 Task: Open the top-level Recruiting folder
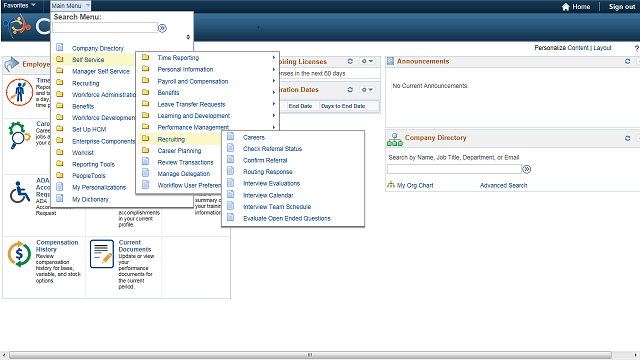click(85, 83)
